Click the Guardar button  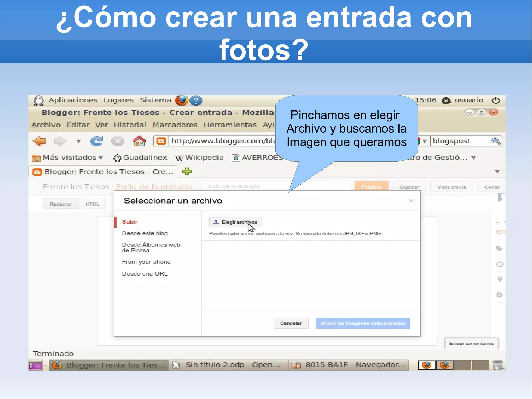(x=409, y=187)
